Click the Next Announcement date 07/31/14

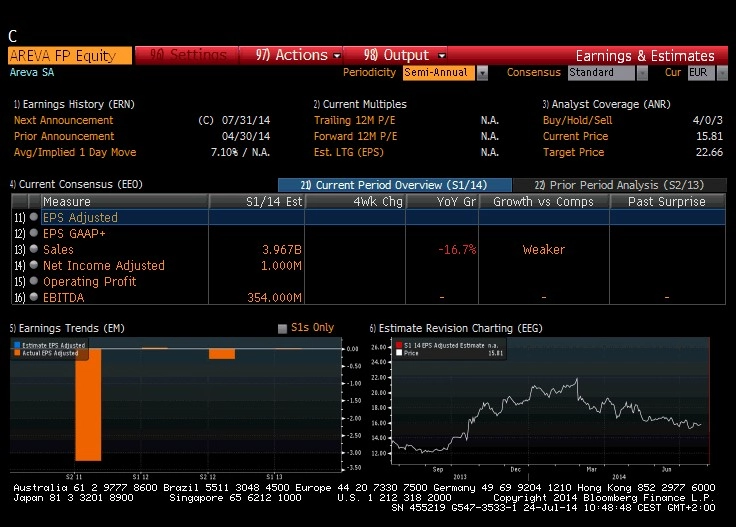click(246, 120)
